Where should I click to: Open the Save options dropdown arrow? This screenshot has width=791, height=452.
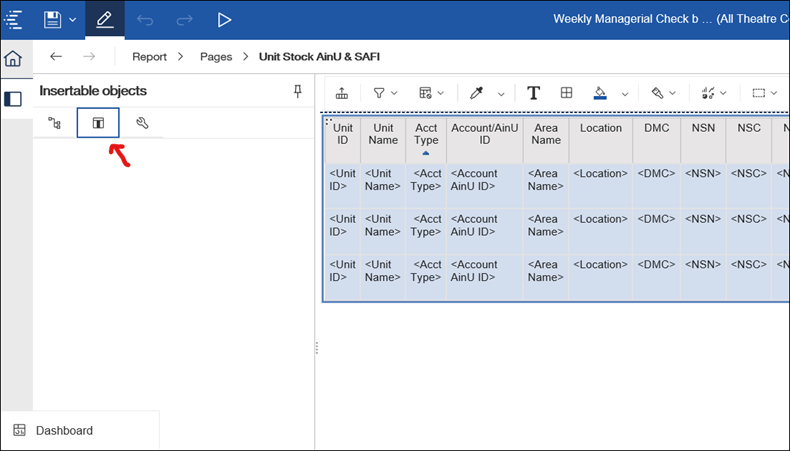(73, 20)
